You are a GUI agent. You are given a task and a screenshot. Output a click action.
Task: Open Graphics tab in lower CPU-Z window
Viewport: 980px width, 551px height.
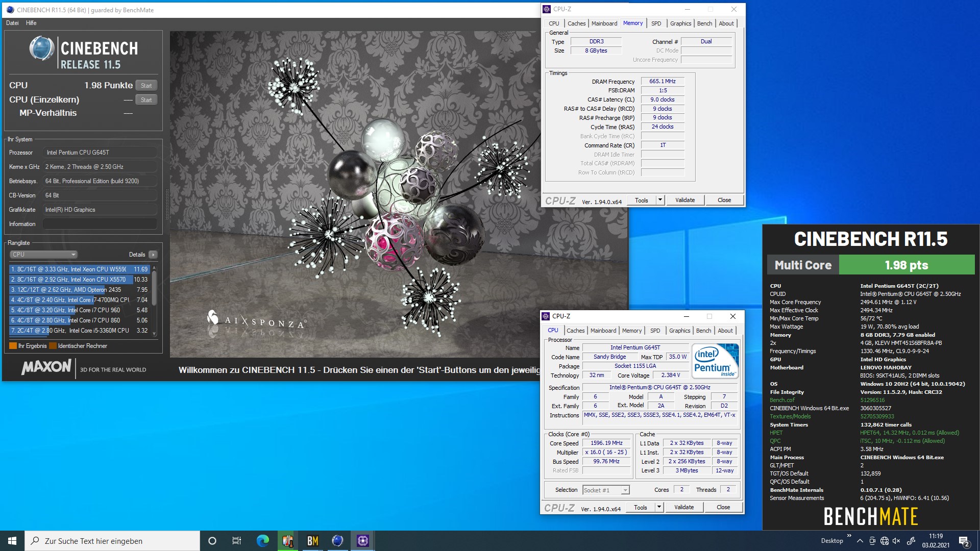point(679,331)
